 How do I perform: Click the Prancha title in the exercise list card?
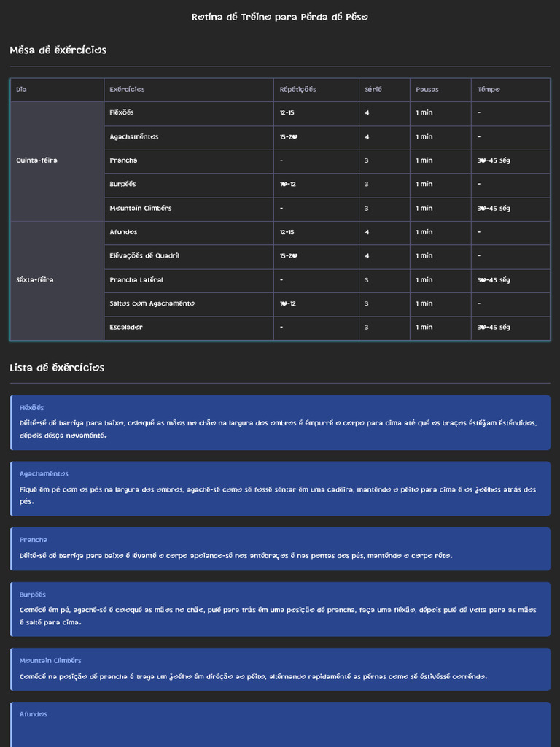(x=34, y=541)
